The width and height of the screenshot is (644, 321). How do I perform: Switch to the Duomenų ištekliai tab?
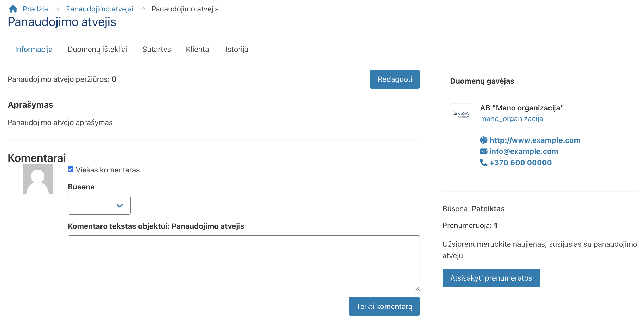coord(97,49)
